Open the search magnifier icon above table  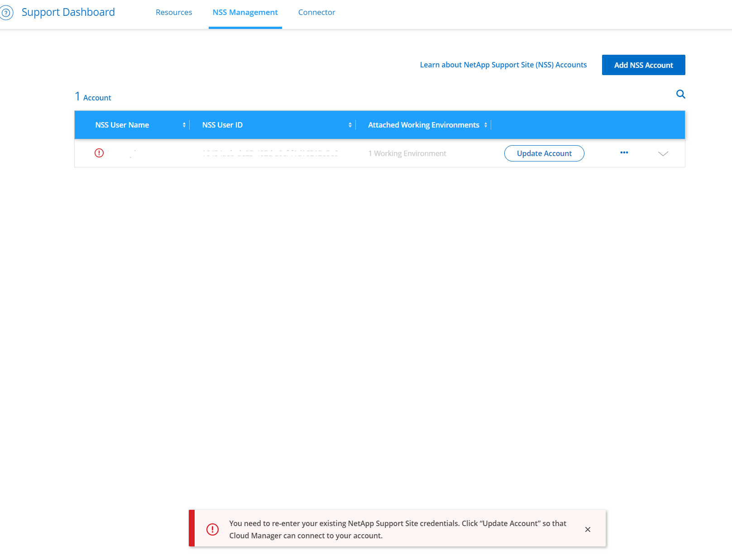pyautogui.click(x=680, y=94)
